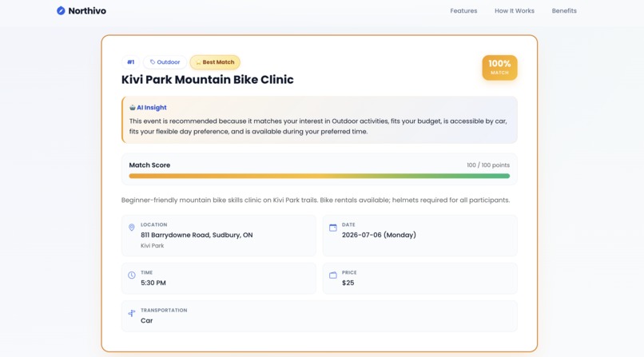The height and width of the screenshot is (357, 644).
Task: Click the 811 Barrydowne Road address
Action: [197, 235]
